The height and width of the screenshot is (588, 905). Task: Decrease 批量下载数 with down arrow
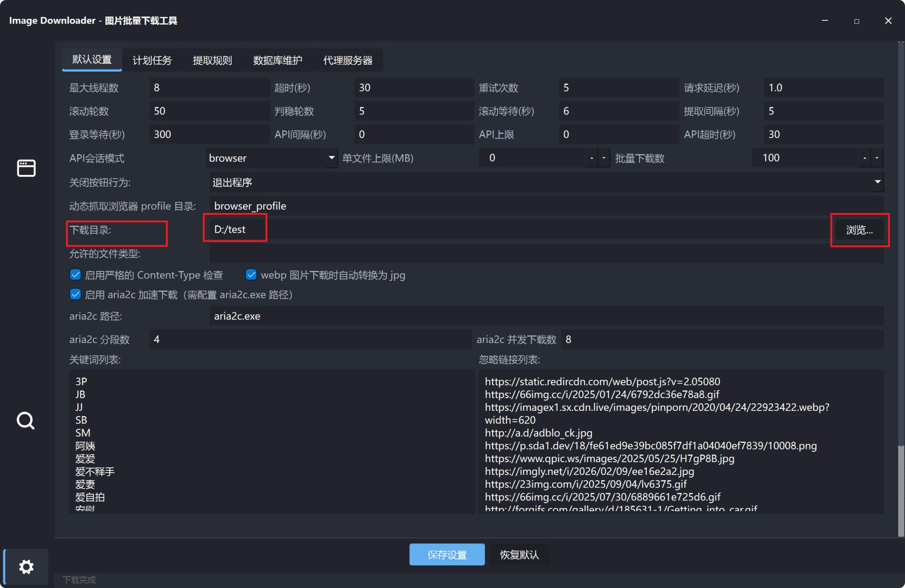pyautogui.click(x=877, y=158)
